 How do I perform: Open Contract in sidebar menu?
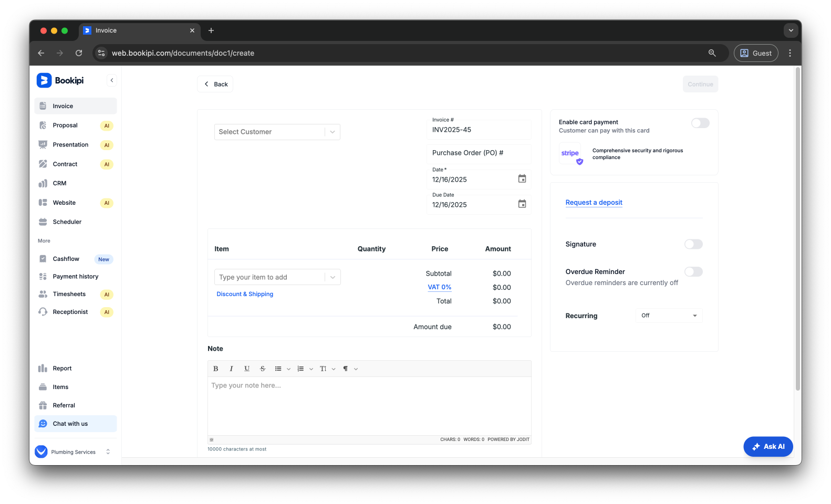(x=76, y=164)
